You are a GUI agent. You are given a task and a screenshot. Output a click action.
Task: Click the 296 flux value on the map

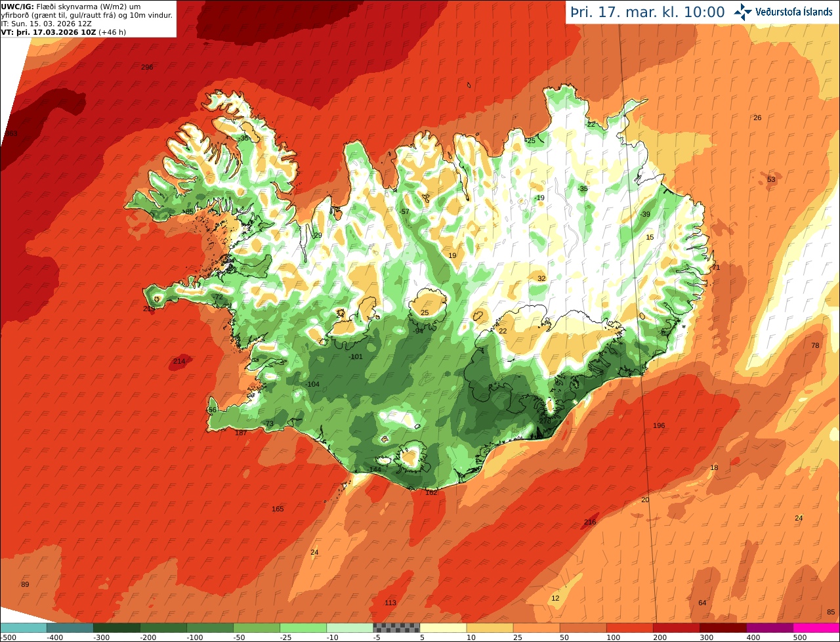pyautogui.click(x=147, y=67)
